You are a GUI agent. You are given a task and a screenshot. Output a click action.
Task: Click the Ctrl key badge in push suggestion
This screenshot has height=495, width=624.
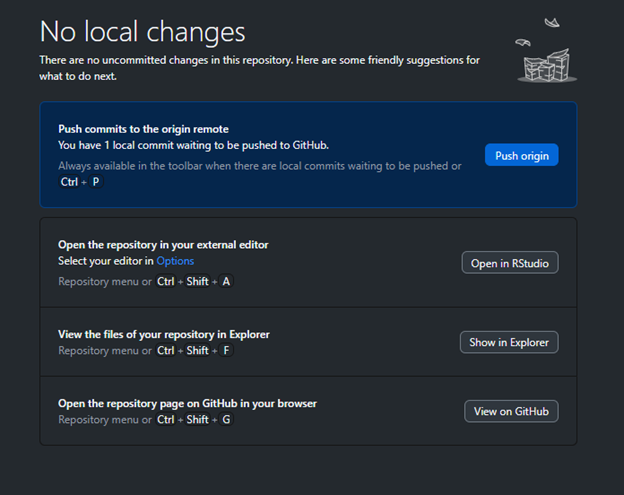tap(69, 182)
